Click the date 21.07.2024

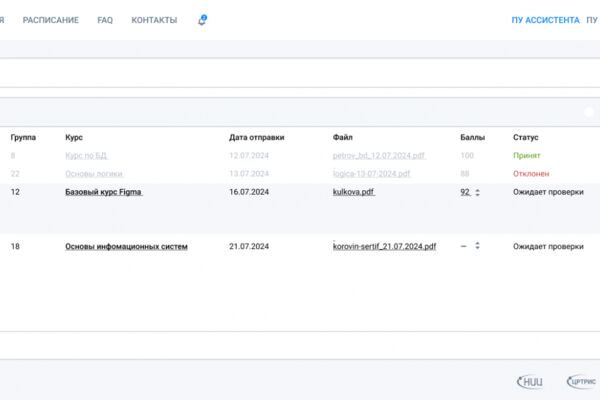(x=249, y=246)
